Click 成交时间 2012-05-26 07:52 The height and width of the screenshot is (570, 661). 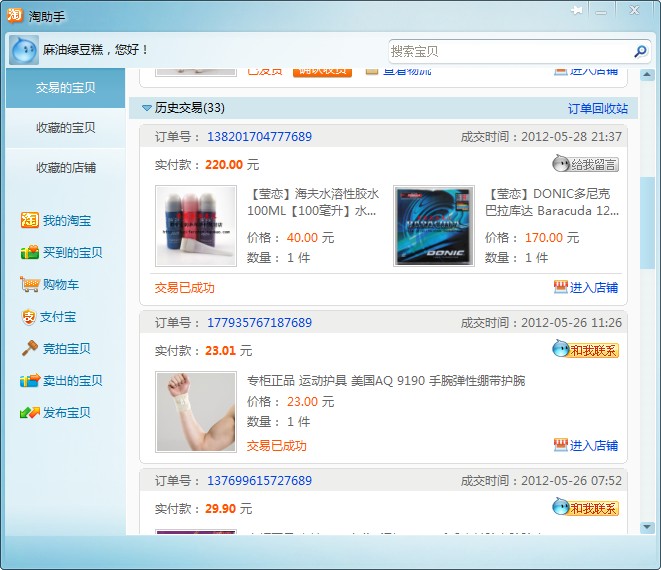pos(541,481)
